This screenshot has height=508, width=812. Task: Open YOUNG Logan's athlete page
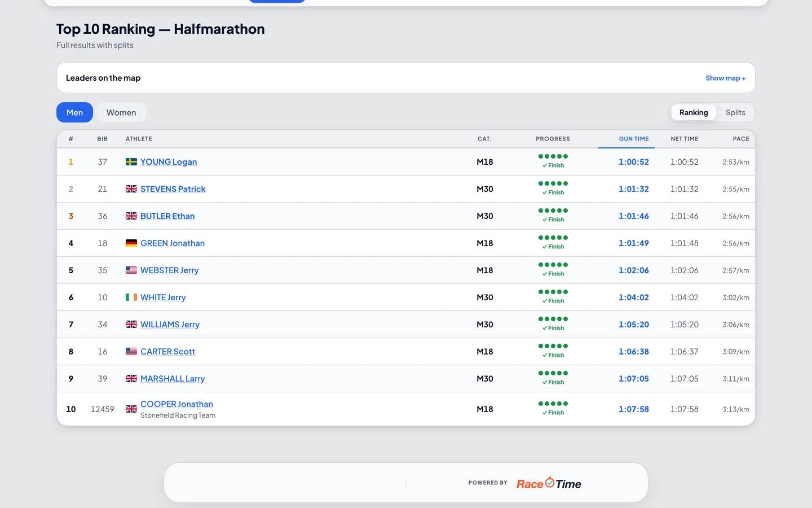pos(169,162)
